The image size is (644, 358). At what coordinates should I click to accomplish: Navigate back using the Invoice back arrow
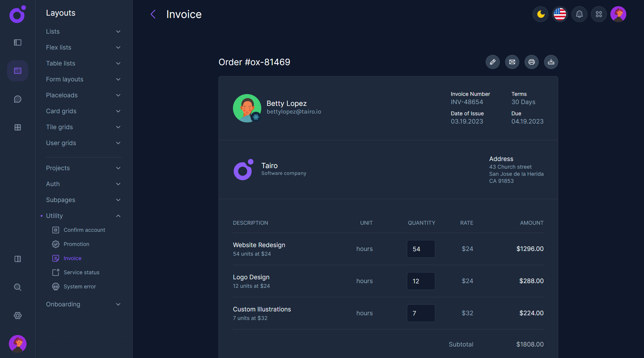153,14
